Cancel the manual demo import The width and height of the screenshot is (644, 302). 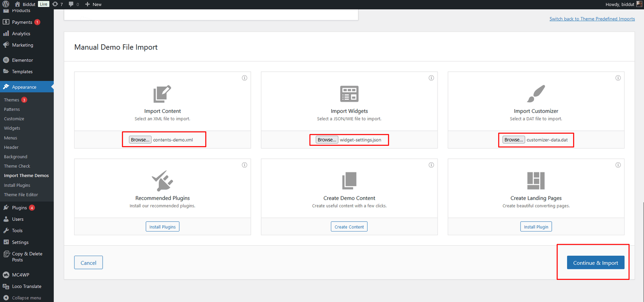pos(88,263)
